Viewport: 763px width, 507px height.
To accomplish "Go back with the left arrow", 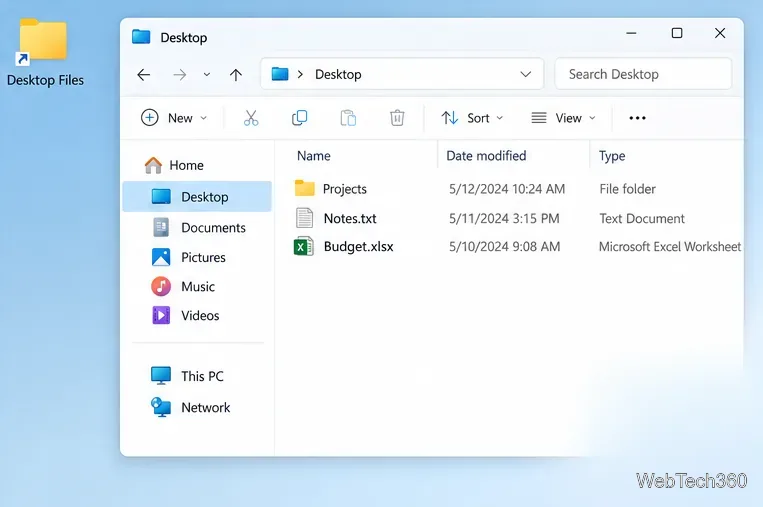I will 144,74.
